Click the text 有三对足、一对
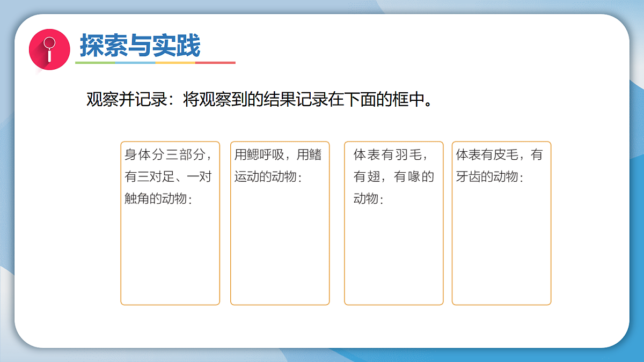The width and height of the screenshot is (644, 362). point(169,176)
